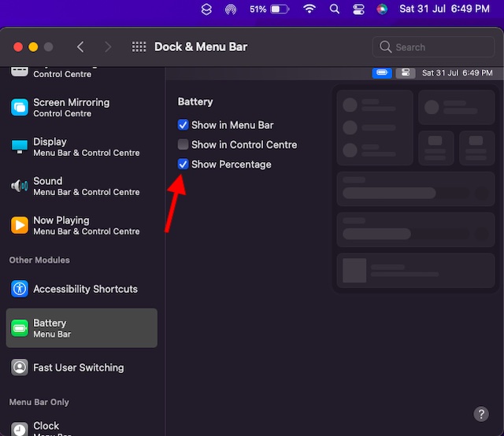The height and width of the screenshot is (436, 504).
Task: Click the green Battery icon in the sidebar
Action: [20, 328]
